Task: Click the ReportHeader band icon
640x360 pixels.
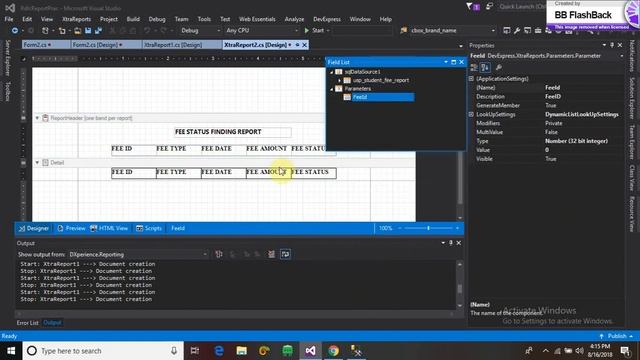Action: click(x=45, y=118)
